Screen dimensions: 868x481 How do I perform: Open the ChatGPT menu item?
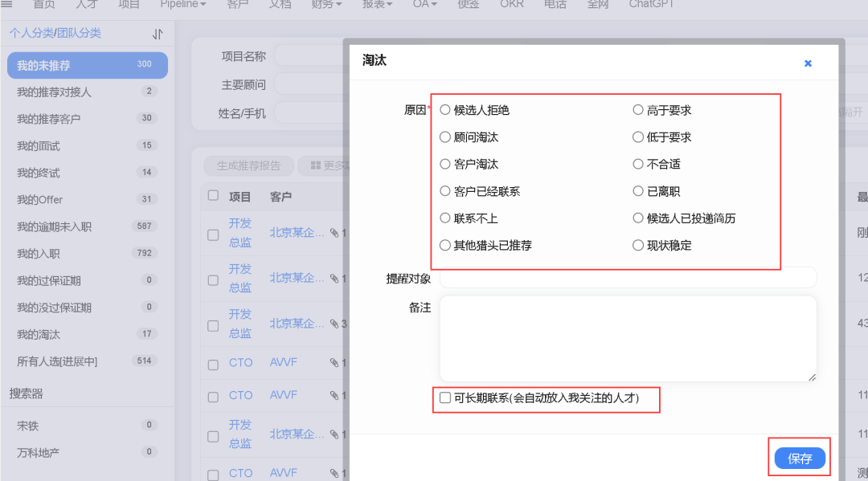pyautogui.click(x=651, y=5)
